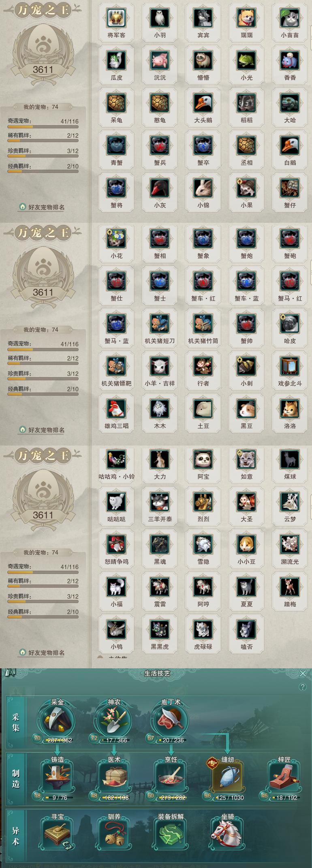Select the 采集 category tab
Screen dimensions: 312x868
pyautogui.click(x=16, y=723)
